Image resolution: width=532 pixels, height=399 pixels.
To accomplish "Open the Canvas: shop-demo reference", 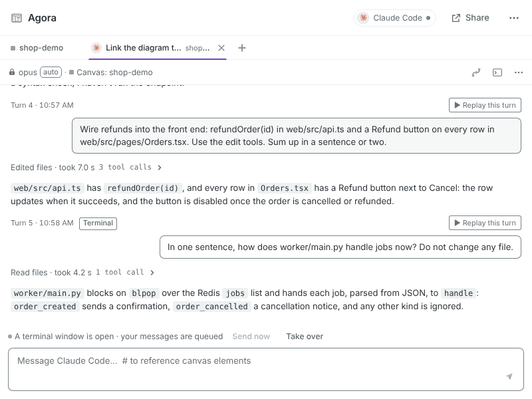I will [111, 72].
